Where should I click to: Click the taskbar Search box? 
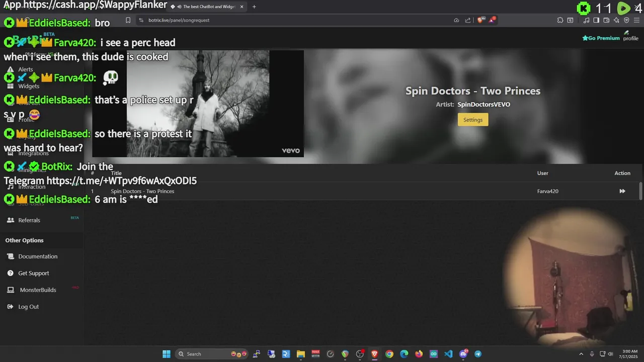point(212,354)
